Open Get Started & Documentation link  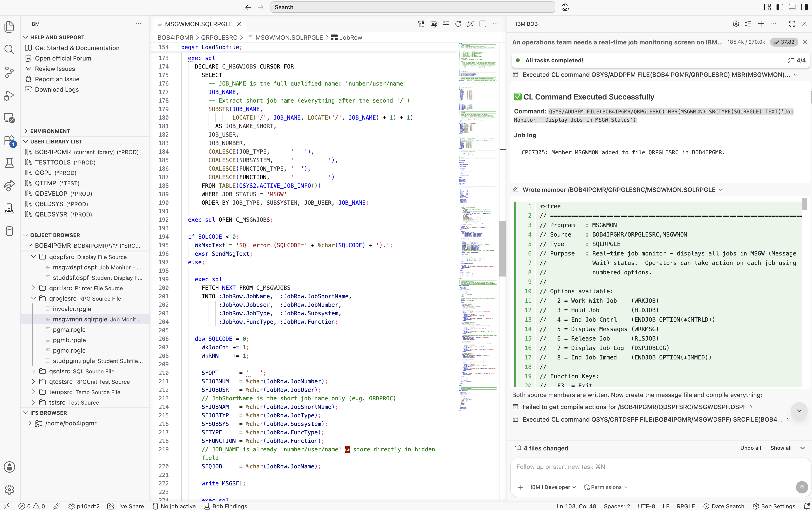tap(77, 48)
